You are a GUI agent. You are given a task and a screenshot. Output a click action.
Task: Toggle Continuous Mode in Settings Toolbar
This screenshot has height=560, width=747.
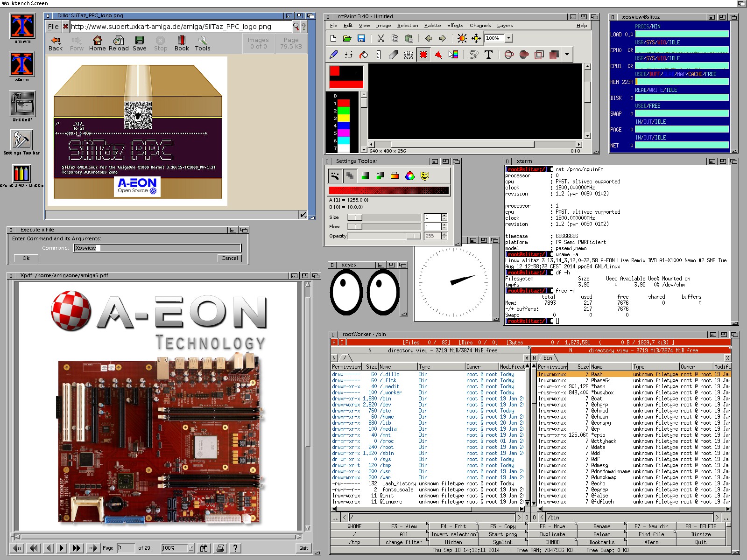tap(335, 176)
